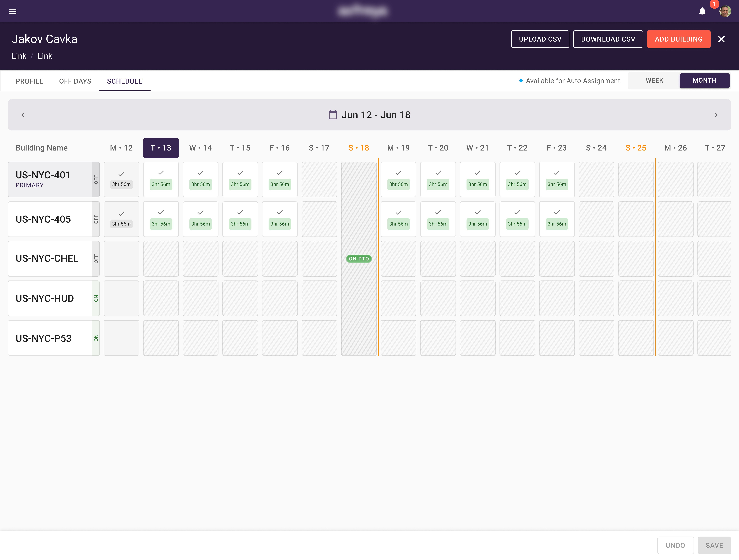Screen dimensions: 739x560
Task: Open the hamburger navigation menu
Action: point(13,11)
